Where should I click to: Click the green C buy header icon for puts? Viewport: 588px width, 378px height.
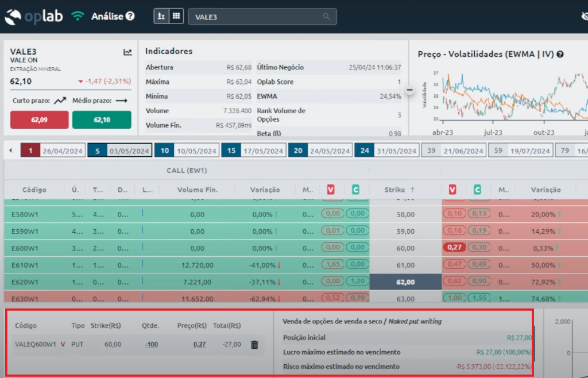[x=477, y=190]
